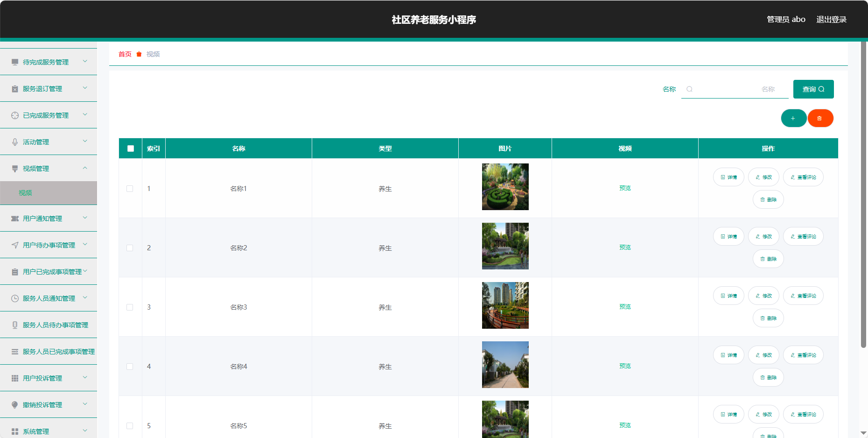Image resolution: width=868 pixels, height=438 pixels.
Task: Click 删除 for row 名称4
Action: coord(768,377)
